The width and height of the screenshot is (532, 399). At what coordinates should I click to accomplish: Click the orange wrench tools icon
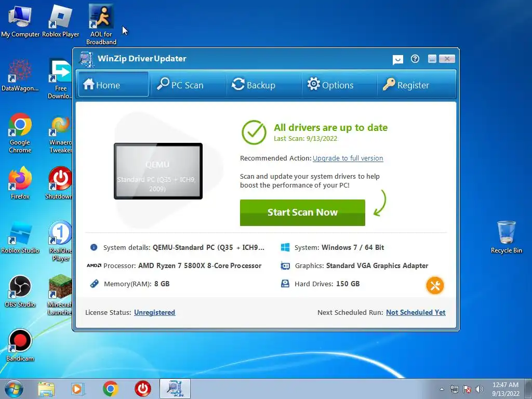click(x=435, y=285)
